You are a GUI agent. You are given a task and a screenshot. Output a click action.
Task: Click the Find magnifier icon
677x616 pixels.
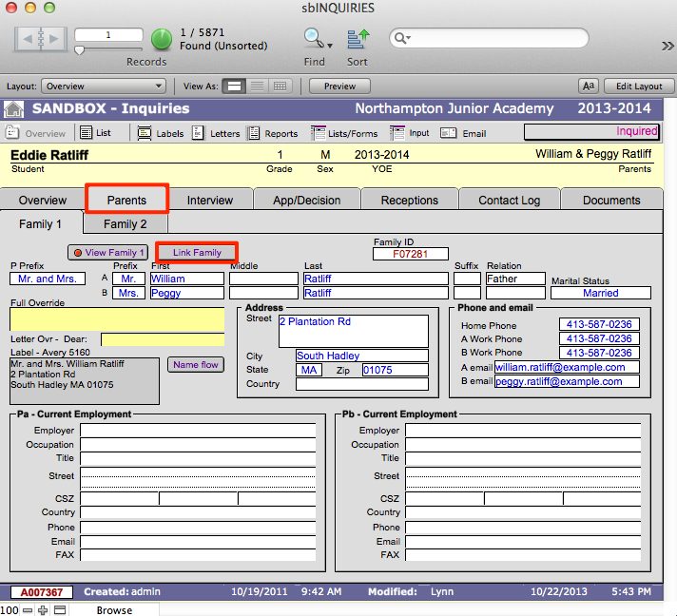coord(313,39)
